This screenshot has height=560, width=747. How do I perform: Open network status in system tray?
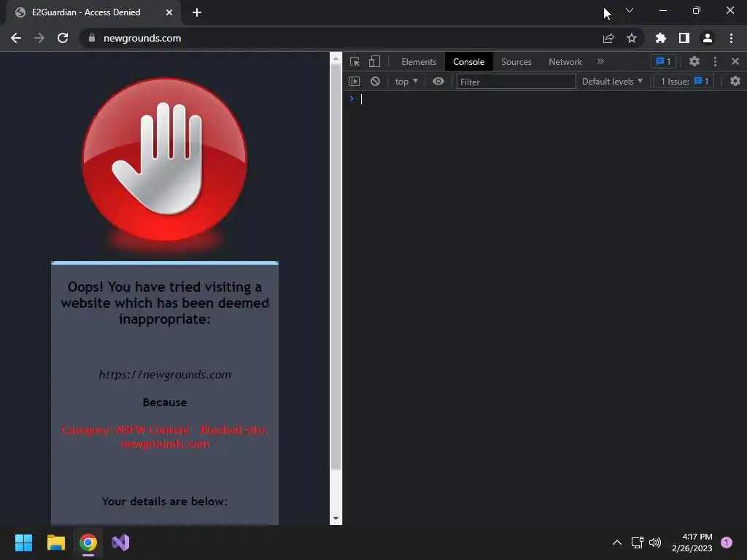tap(637, 542)
